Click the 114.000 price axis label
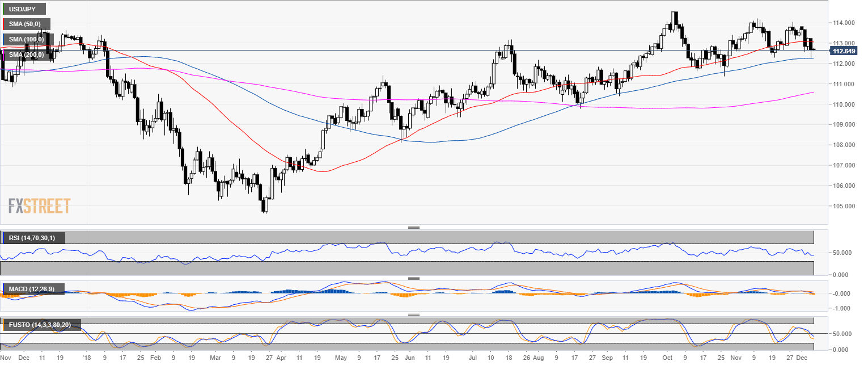The height and width of the screenshot is (365, 868). coord(843,23)
